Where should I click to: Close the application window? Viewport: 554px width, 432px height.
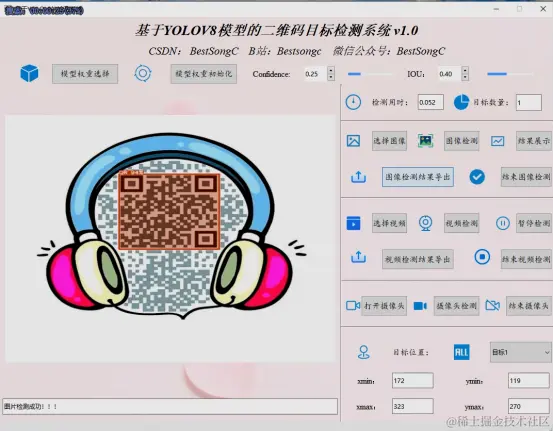(x=543, y=9)
